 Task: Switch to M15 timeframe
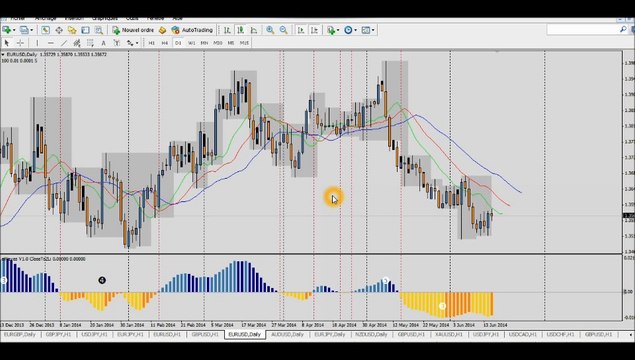[244, 43]
